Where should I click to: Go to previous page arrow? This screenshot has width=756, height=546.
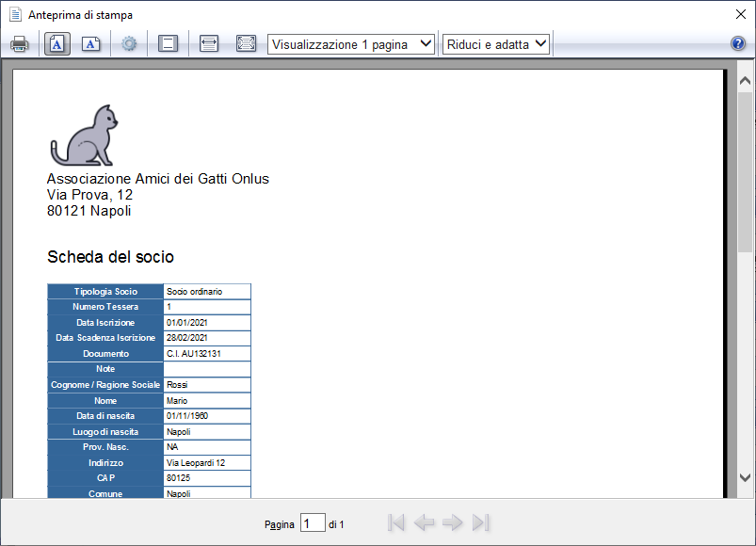click(x=425, y=522)
